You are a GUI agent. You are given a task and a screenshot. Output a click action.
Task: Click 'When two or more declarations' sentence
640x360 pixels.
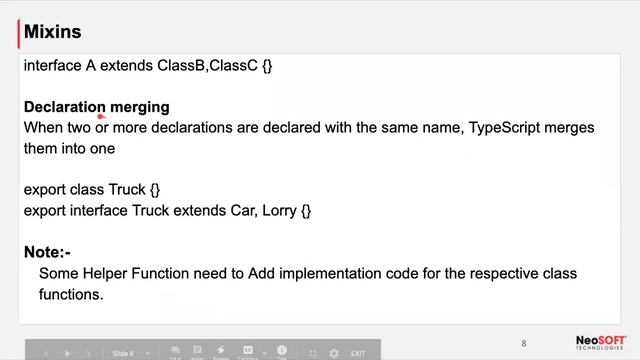coord(309,128)
